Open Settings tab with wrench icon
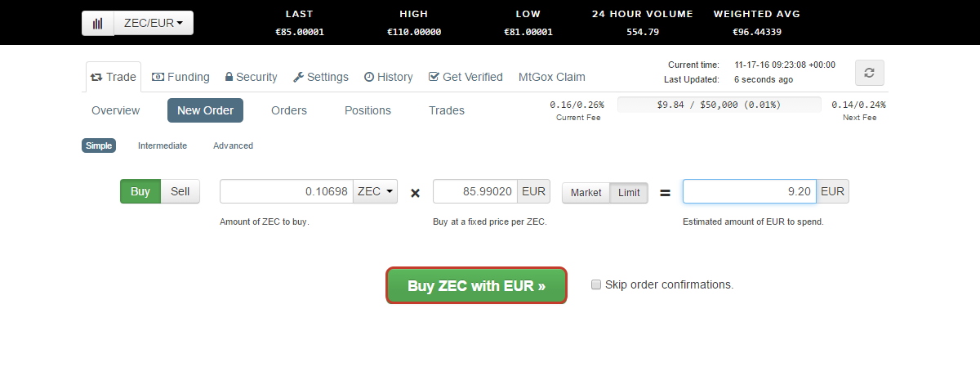 (x=320, y=77)
